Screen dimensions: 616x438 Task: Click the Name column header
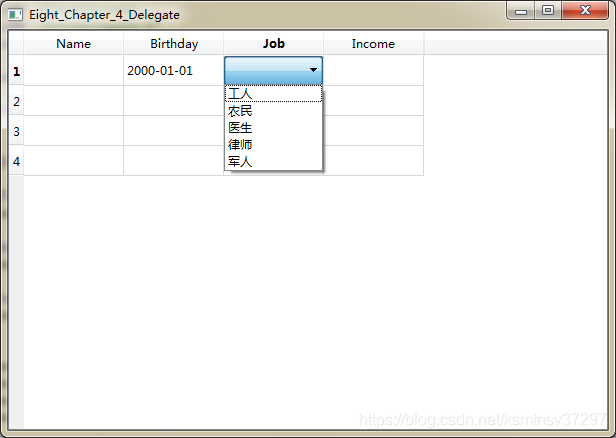[x=73, y=44]
